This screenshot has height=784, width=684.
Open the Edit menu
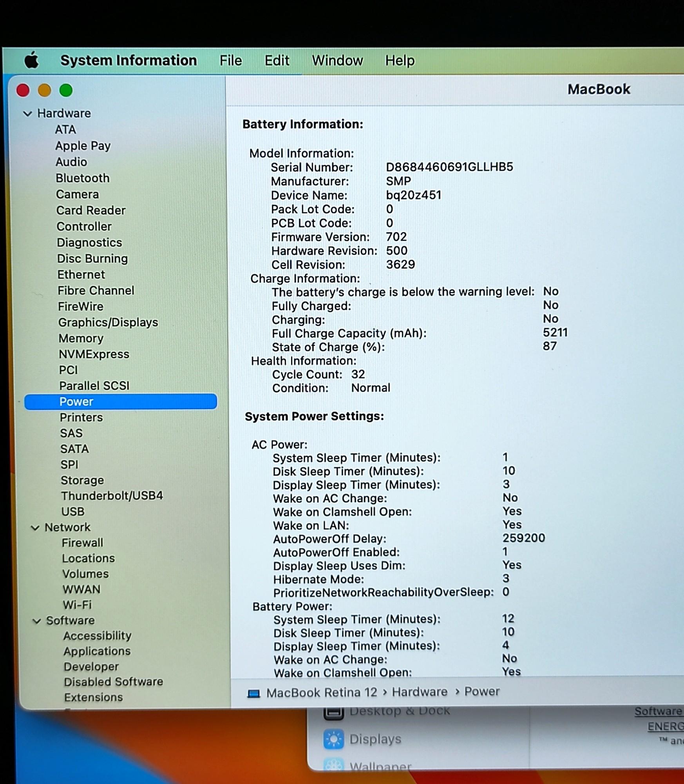[x=277, y=60]
